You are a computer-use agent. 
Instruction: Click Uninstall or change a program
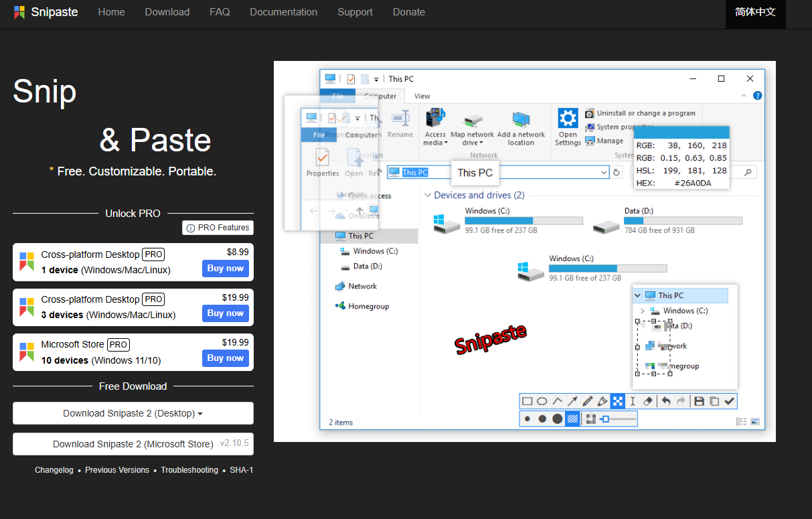641,113
